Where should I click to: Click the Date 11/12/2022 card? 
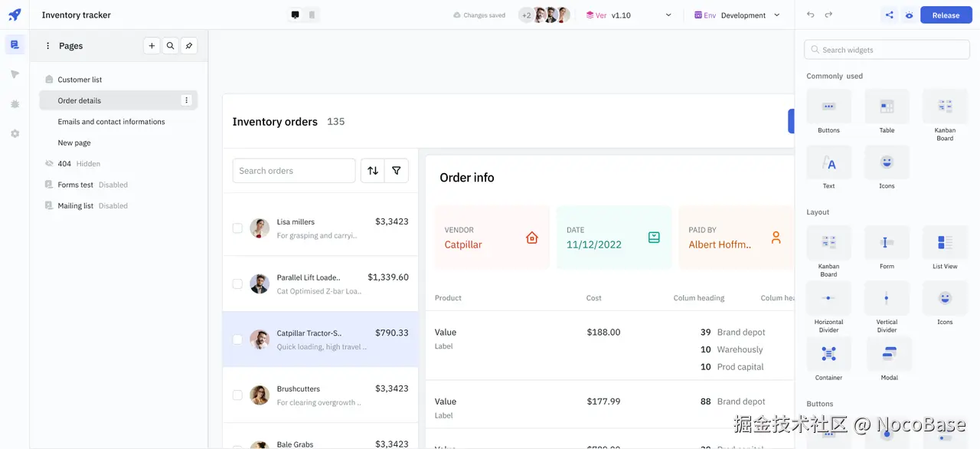(614, 238)
